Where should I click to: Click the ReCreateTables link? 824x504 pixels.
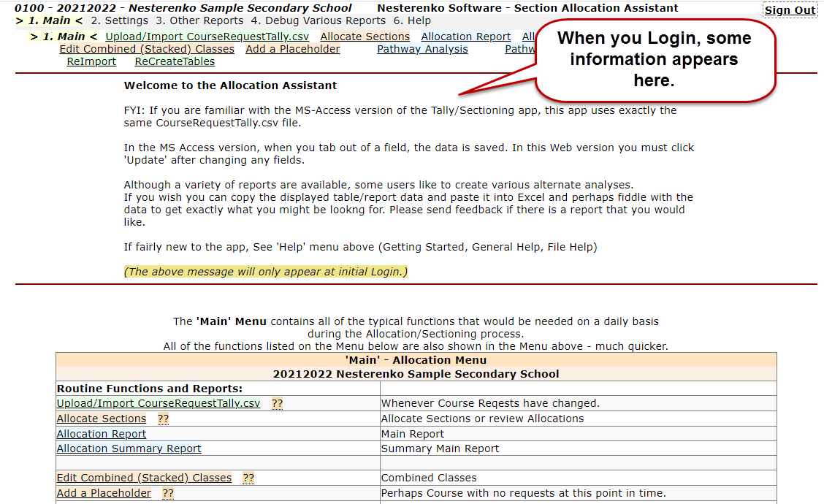[x=175, y=61]
